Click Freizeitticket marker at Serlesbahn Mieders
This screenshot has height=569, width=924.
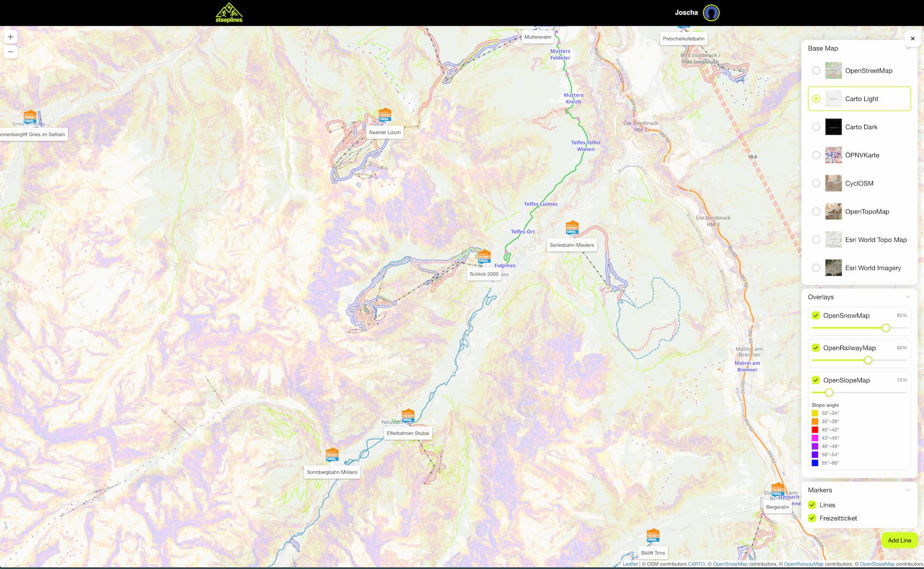[x=572, y=228]
